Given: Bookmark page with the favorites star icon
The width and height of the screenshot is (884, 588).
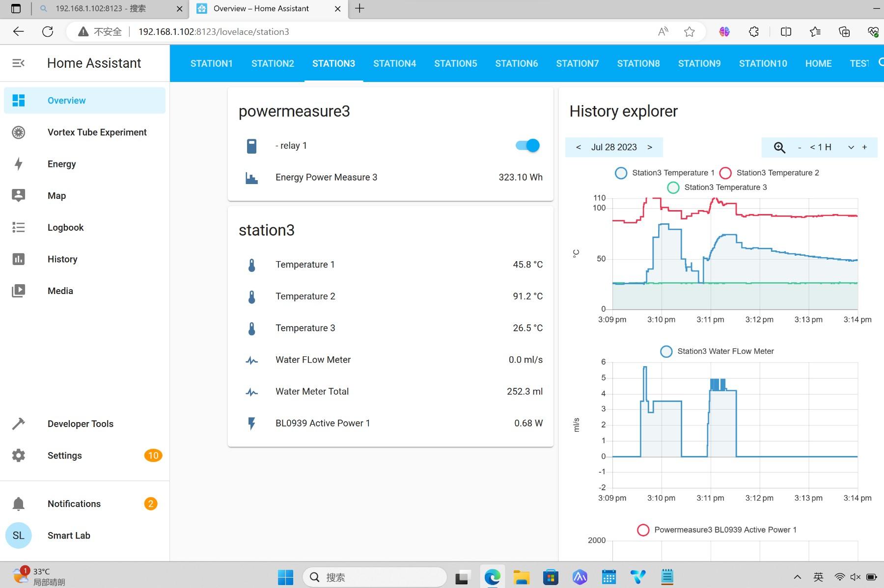Looking at the screenshot, I should pos(690,32).
